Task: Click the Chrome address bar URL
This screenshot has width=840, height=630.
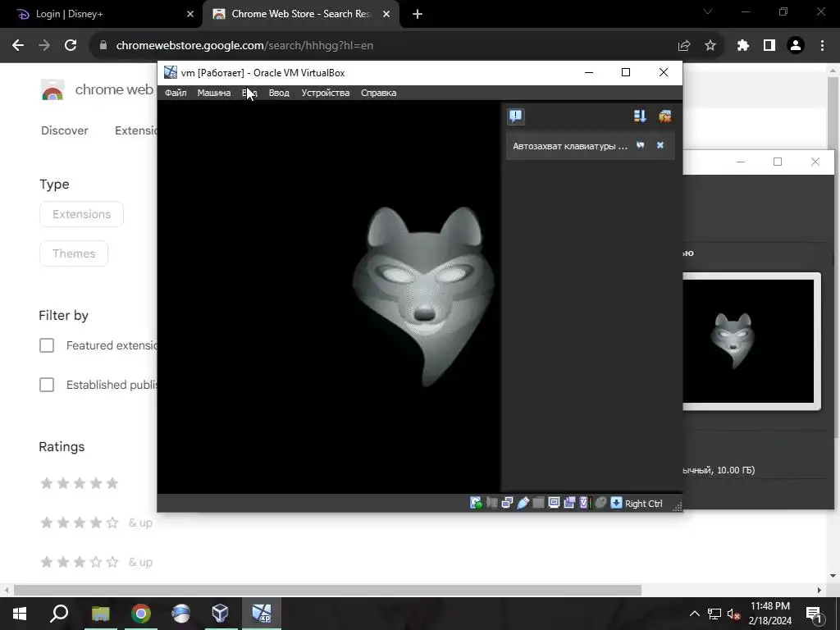Action: (x=244, y=46)
